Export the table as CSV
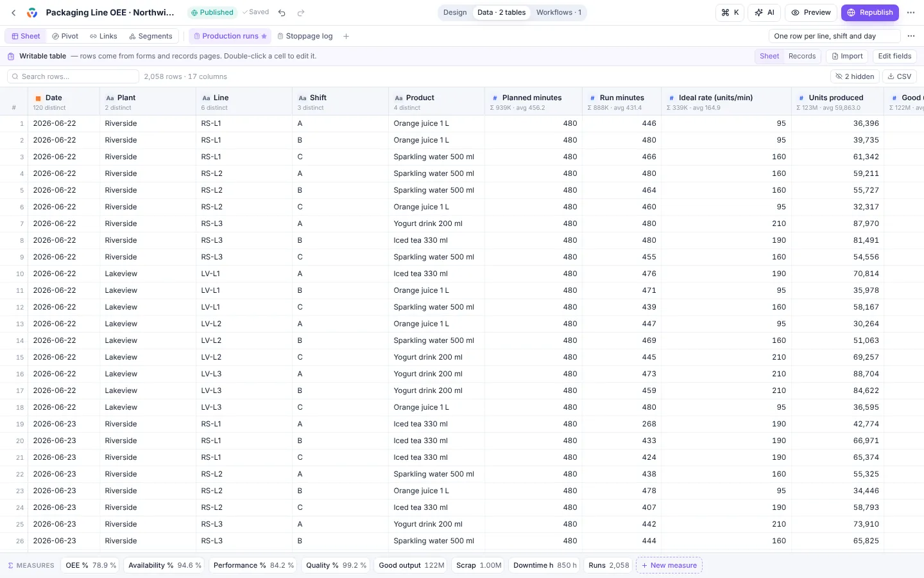The image size is (924, 578). pyautogui.click(x=900, y=76)
